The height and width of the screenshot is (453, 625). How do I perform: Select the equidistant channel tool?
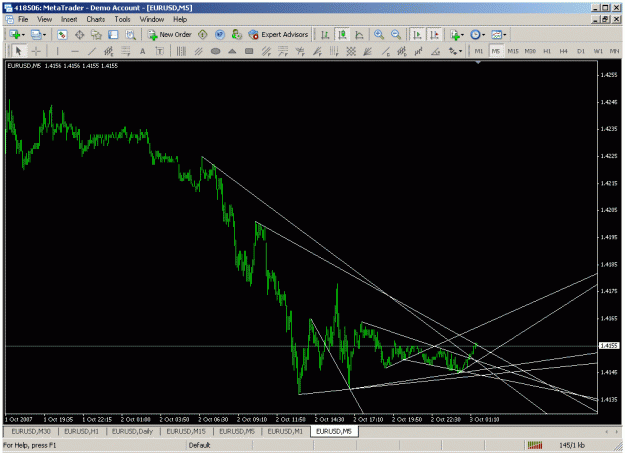click(x=108, y=51)
